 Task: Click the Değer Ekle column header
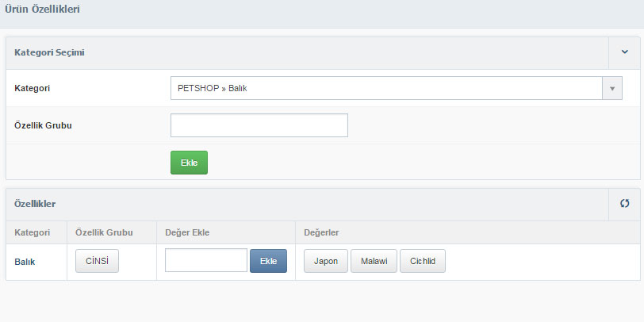click(187, 232)
